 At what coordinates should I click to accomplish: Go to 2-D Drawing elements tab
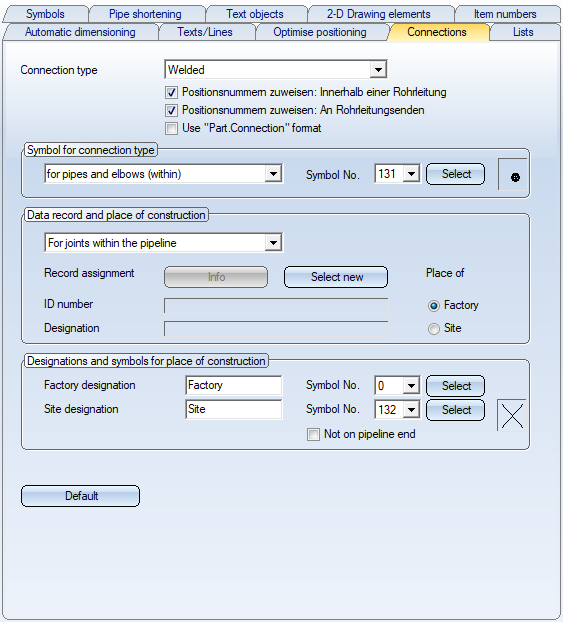coord(379,14)
